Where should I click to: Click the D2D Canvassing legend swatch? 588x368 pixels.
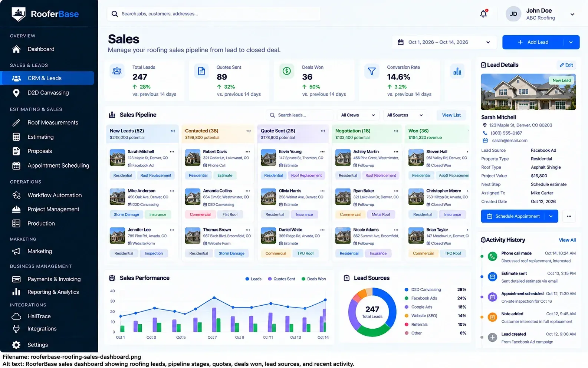(406, 290)
